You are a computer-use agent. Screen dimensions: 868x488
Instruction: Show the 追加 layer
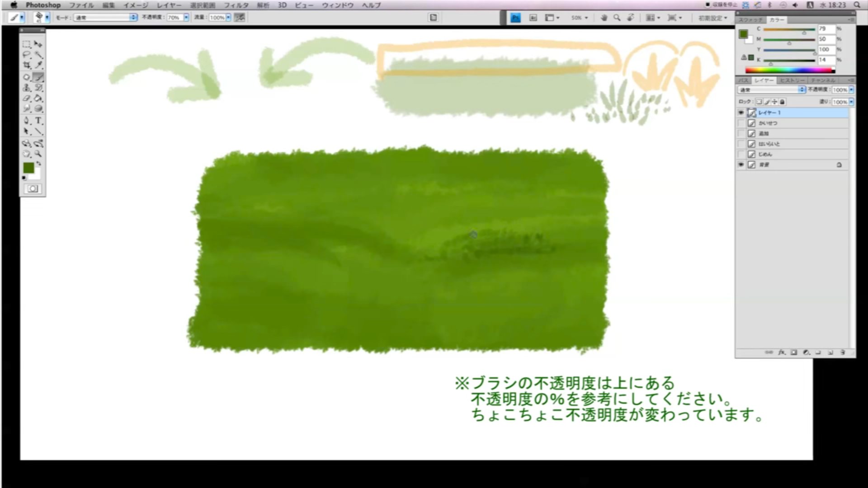click(741, 133)
